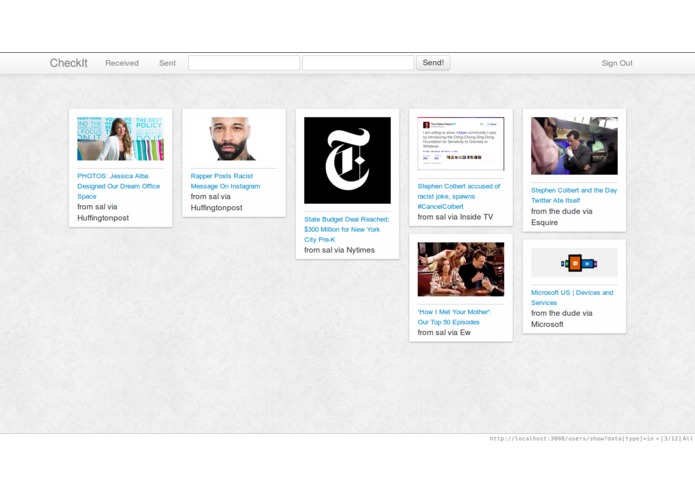The image size is (695, 494).
Task: Open 'Stephen Colbert accused of racist joke' link
Action: tap(459, 196)
